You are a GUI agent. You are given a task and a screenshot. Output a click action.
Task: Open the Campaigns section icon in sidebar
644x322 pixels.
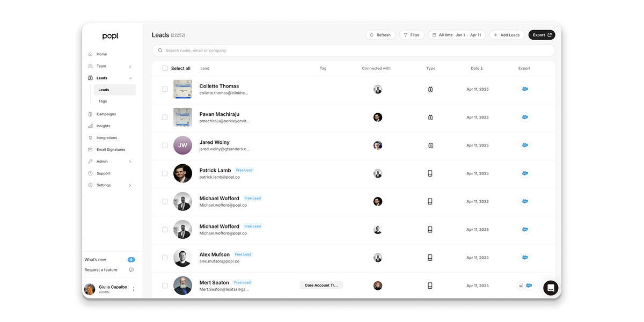coord(91,114)
